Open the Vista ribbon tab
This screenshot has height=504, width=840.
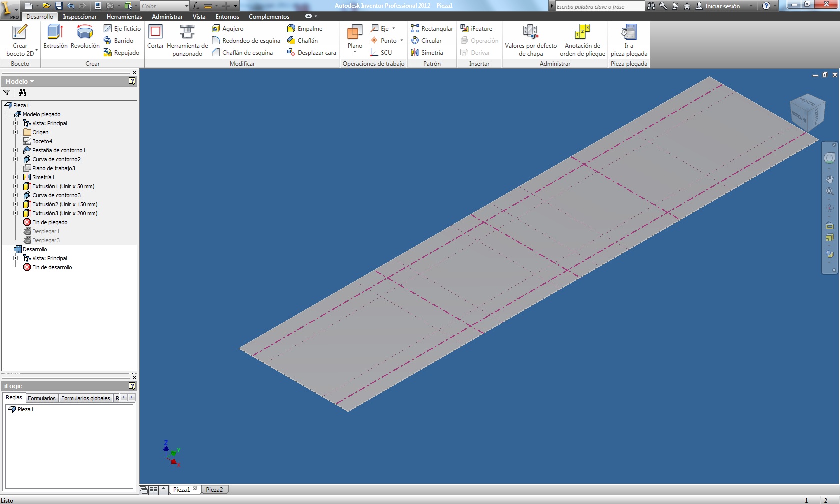[x=199, y=17]
